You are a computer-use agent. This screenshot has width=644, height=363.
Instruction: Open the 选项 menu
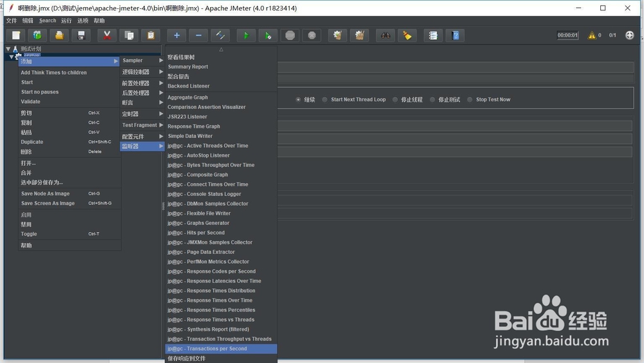point(82,21)
